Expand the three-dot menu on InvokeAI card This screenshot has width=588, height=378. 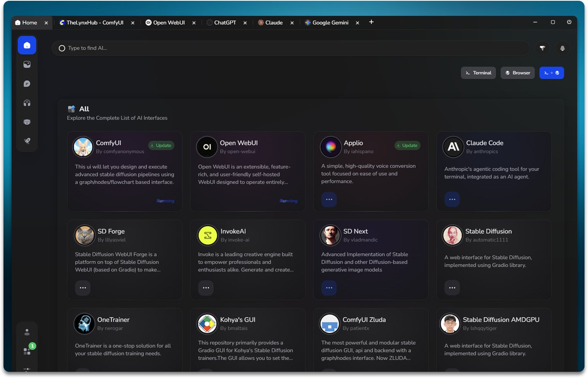(206, 288)
